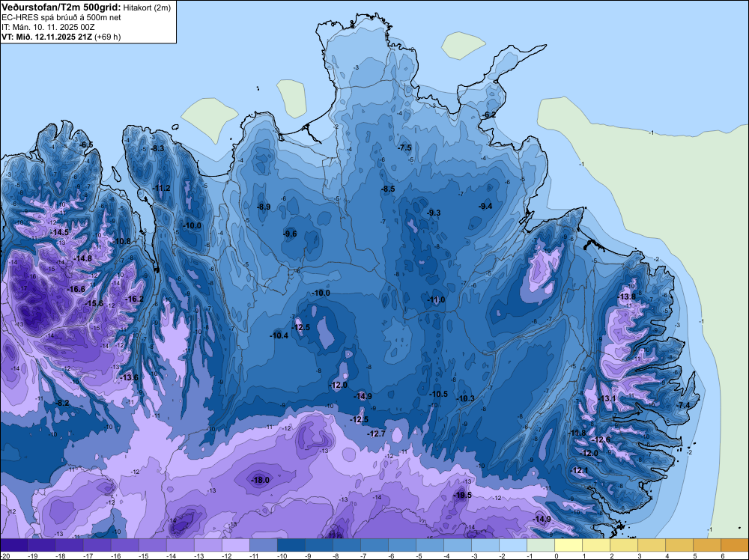This screenshot has width=749, height=560.
Task: Click the 'Hitakort (2m)' subtitle text
Action: click(x=146, y=7)
